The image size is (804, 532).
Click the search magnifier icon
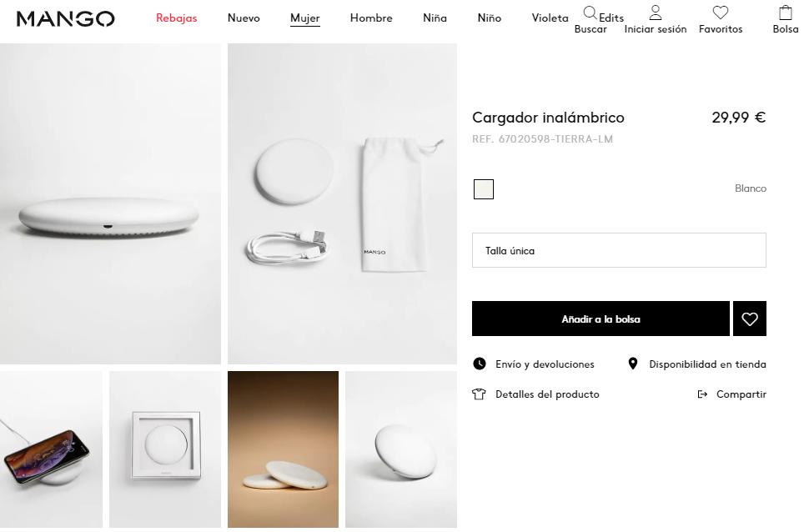(x=590, y=13)
